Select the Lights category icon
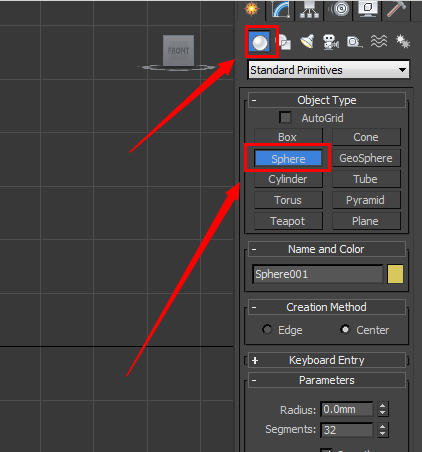This screenshot has height=452, width=422. 307,42
